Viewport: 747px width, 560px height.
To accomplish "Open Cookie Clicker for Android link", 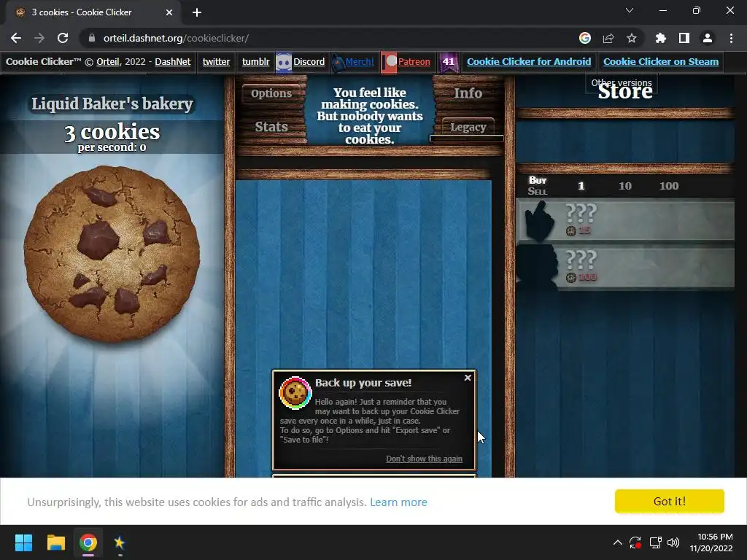I will (x=529, y=61).
